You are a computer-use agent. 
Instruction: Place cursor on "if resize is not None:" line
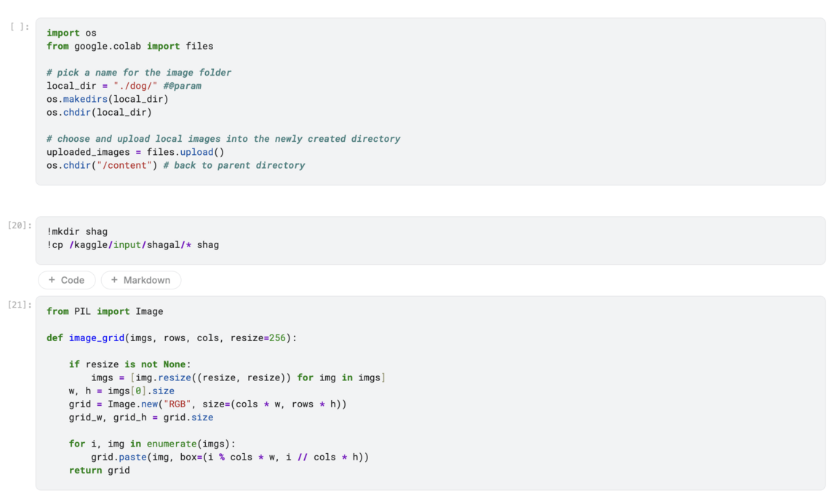(129, 364)
